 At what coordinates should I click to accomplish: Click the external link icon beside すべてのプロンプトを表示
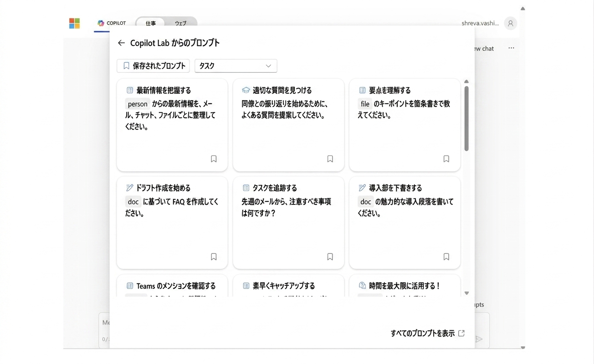pos(461,333)
